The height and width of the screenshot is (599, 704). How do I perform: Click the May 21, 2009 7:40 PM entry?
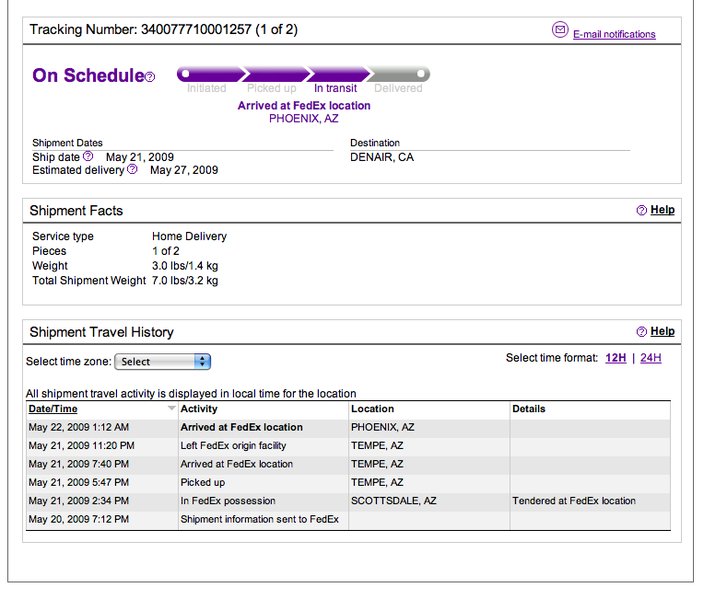click(79, 464)
